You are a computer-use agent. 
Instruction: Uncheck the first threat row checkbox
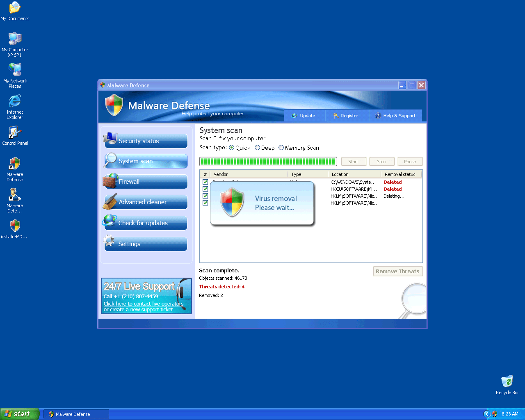coord(205,182)
